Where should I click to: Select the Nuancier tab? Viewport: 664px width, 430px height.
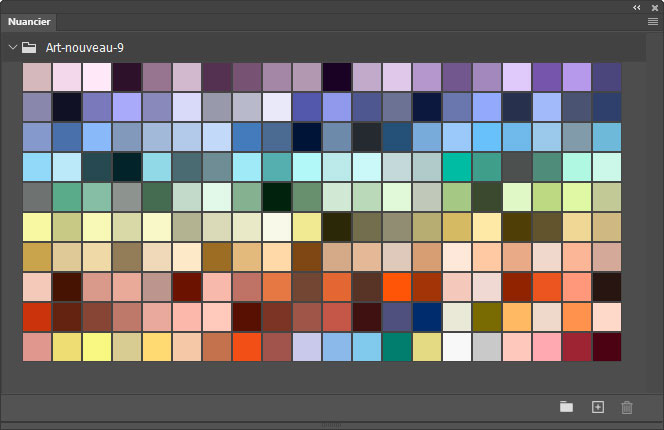(x=30, y=21)
